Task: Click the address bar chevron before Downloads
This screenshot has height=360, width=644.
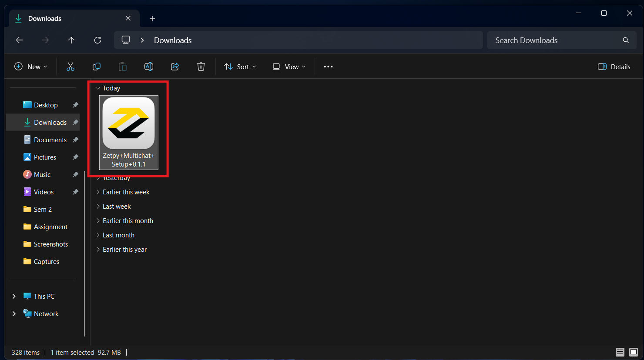Action: 142,40
